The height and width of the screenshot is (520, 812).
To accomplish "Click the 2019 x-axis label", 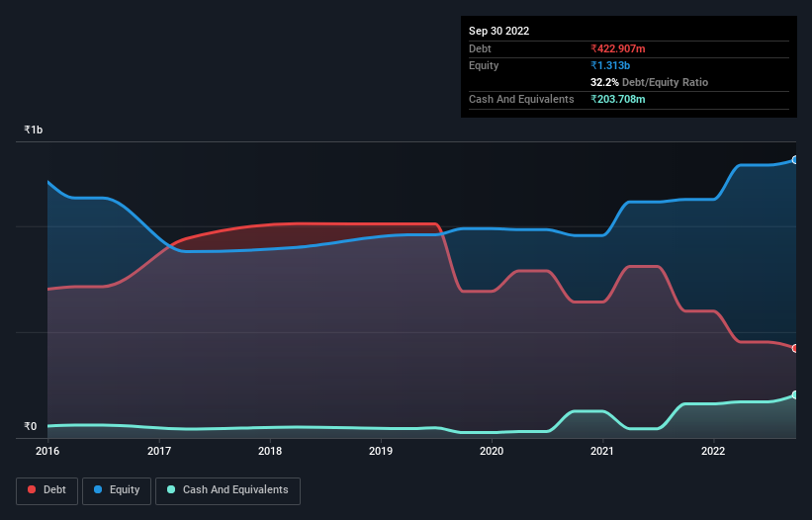I will pyautogui.click(x=381, y=451).
